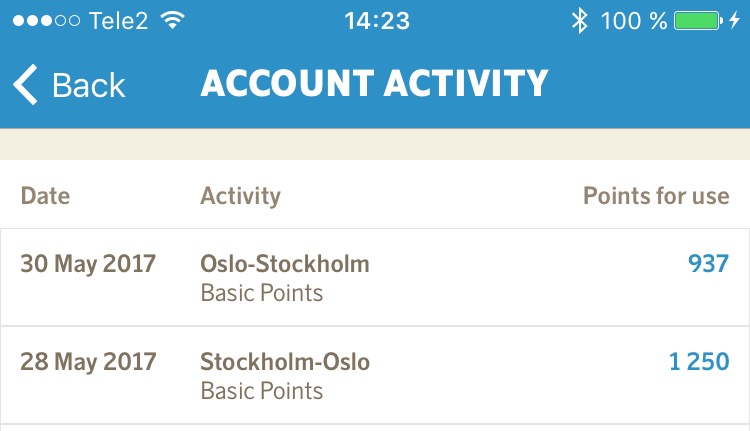Tap the 937 points value
The width and height of the screenshot is (750, 431).
(708, 264)
